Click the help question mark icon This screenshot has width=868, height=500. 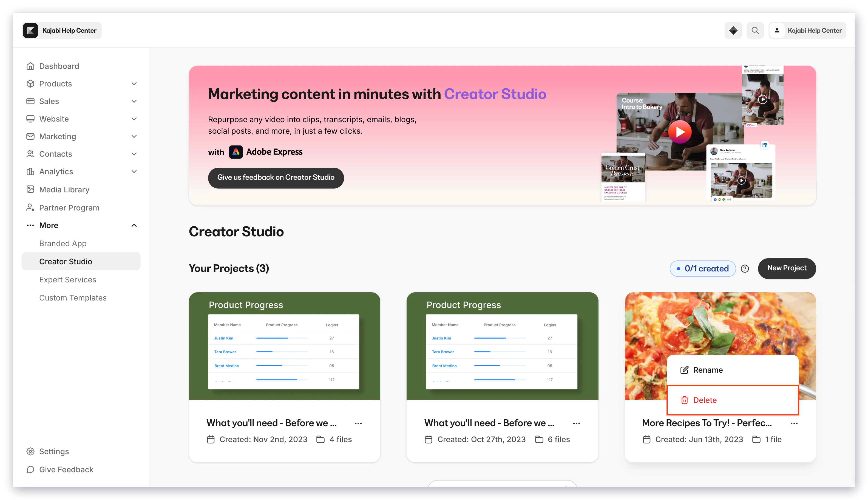click(745, 269)
